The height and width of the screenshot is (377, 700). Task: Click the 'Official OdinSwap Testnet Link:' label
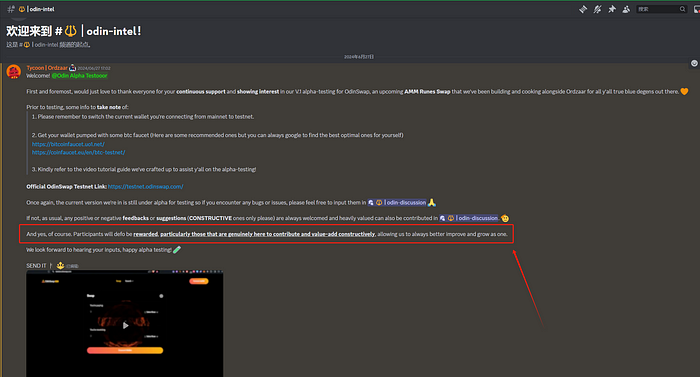(67, 187)
